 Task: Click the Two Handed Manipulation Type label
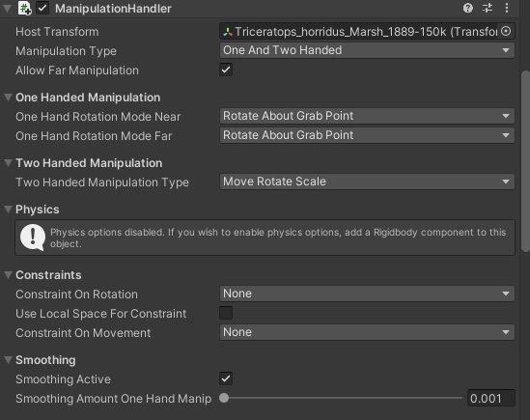click(102, 182)
